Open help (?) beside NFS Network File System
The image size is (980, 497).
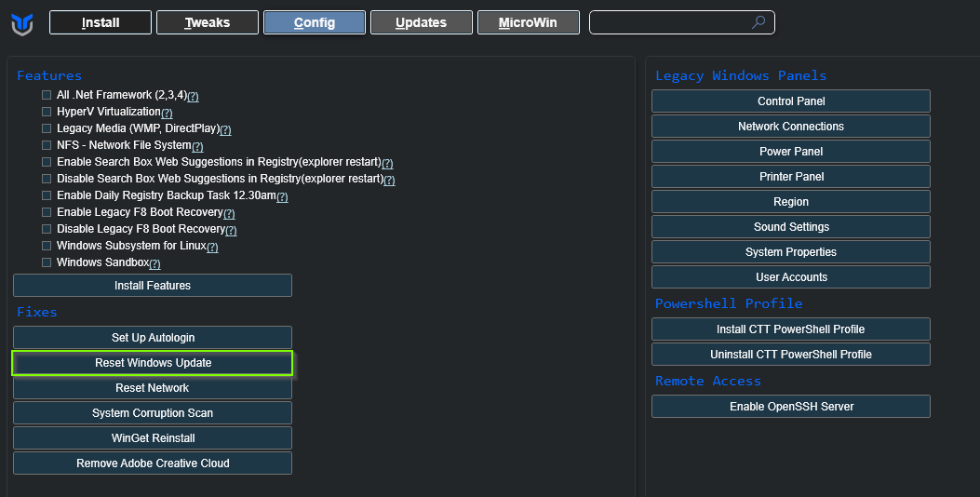(x=197, y=147)
